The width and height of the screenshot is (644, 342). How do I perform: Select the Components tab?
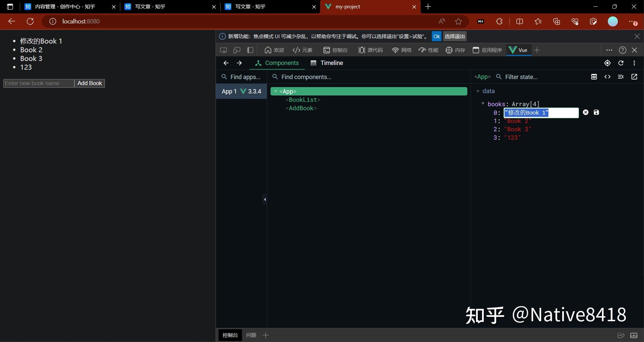(277, 63)
